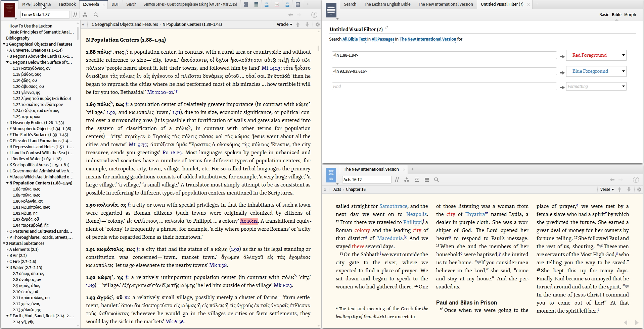Image resolution: width=644 pixels, height=329 pixels.
Task: Select 1.21 γέεννα entry in contents tree
Action: (26, 93)
